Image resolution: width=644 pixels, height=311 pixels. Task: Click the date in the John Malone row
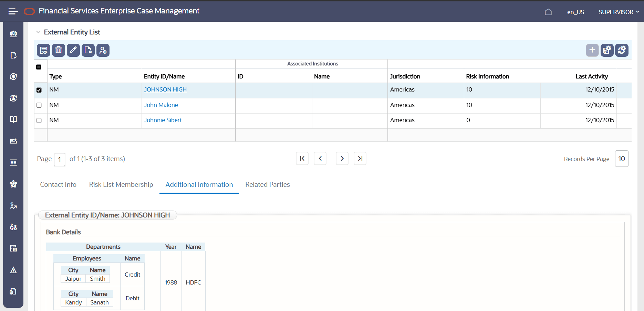(600, 105)
